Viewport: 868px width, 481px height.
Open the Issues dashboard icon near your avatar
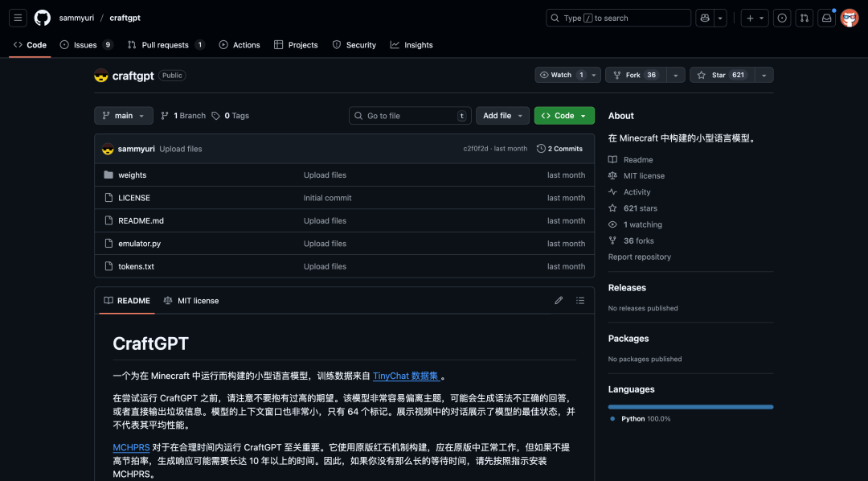click(x=781, y=17)
